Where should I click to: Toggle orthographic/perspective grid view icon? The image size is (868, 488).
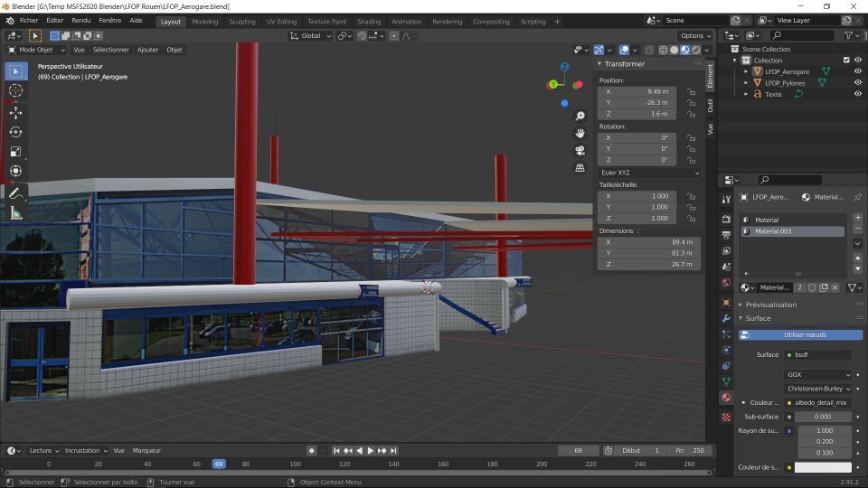click(580, 167)
